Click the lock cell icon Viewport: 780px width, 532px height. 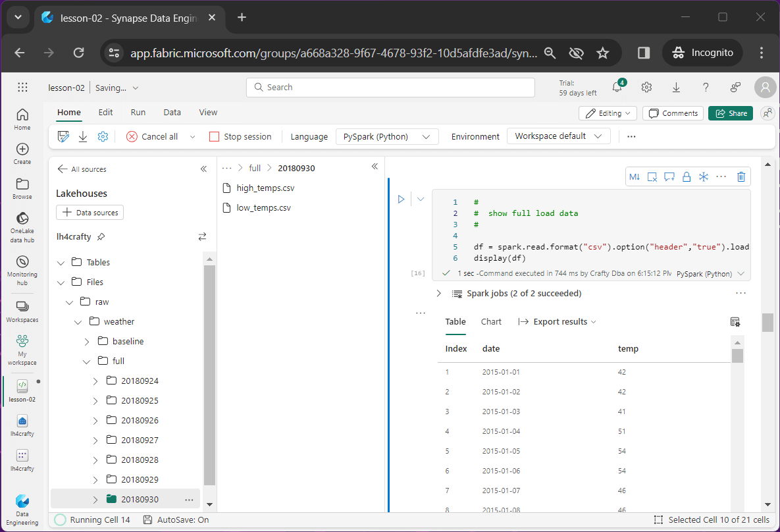point(687,176)
